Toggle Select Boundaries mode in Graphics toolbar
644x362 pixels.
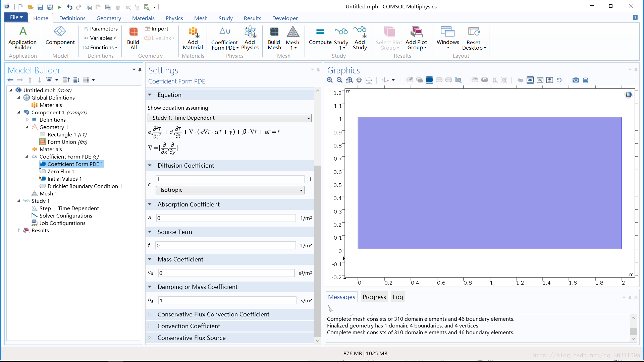(439, 80)
